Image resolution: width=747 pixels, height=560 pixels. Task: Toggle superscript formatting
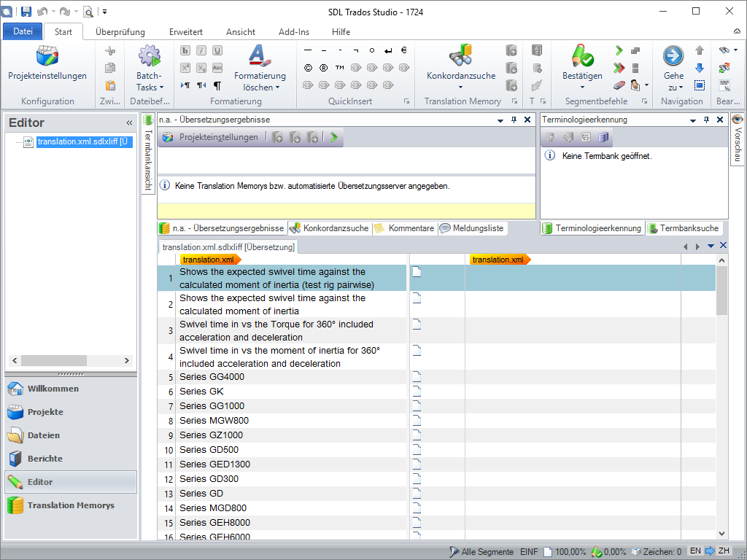coord(185,68)
